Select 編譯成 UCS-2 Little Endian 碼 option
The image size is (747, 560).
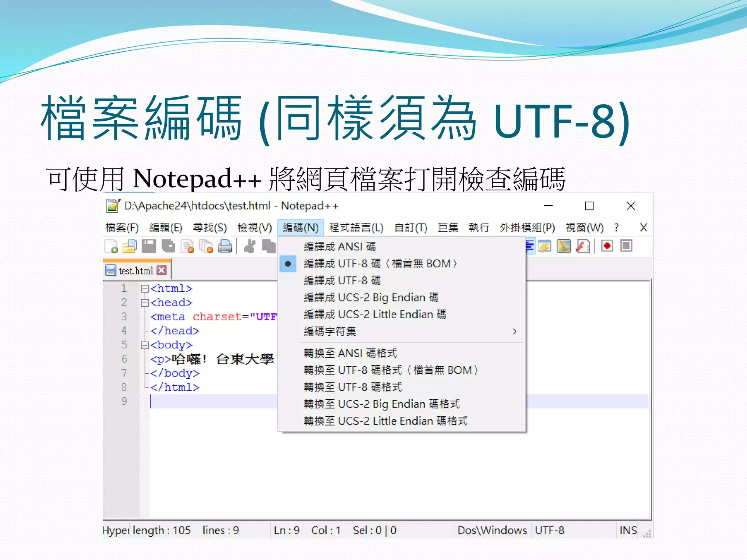pos(402,315)
